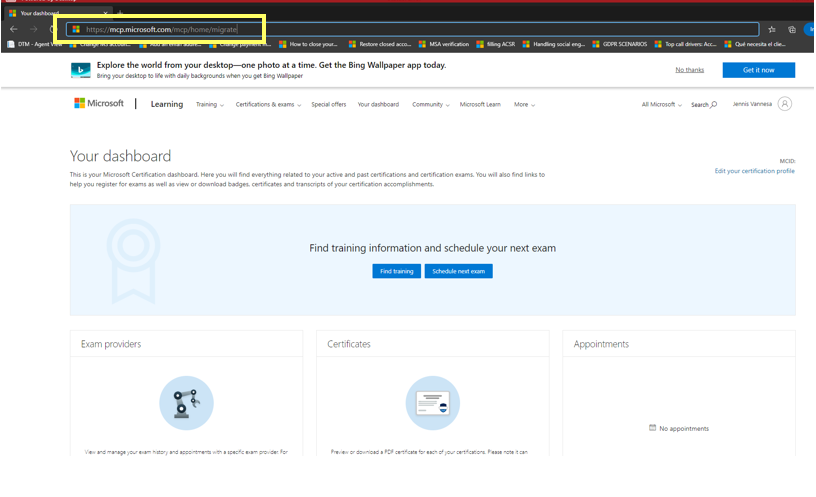Image resolution: width=816 pixels, height=497 pixels.
Task: Click the browser back arrow icon
Action: pyautogui.click(x=14, y=29)
